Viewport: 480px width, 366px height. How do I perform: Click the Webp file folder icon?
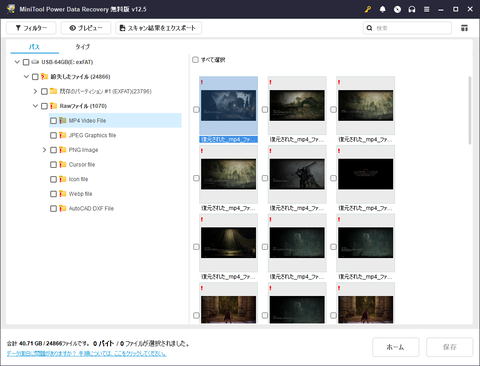pyautogui.click(x=63, y=194)
